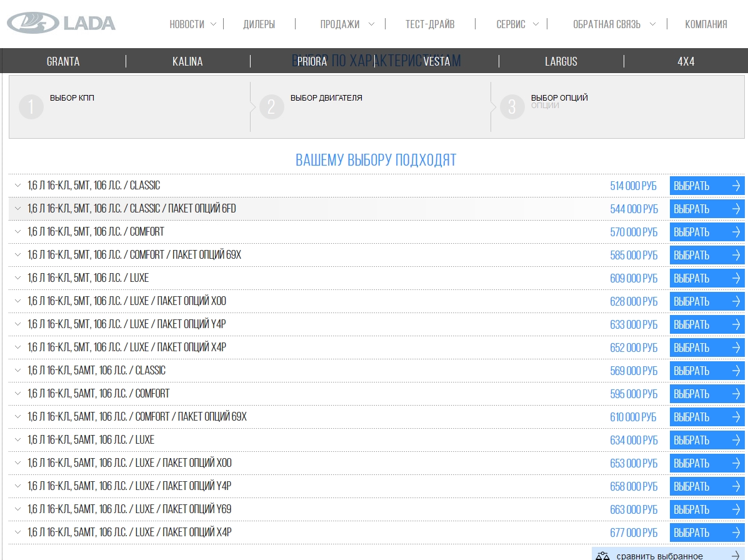The image size is (748, 560).
Task: Click arrow icon on 677 000 руб row
Action: pos(736,532)
